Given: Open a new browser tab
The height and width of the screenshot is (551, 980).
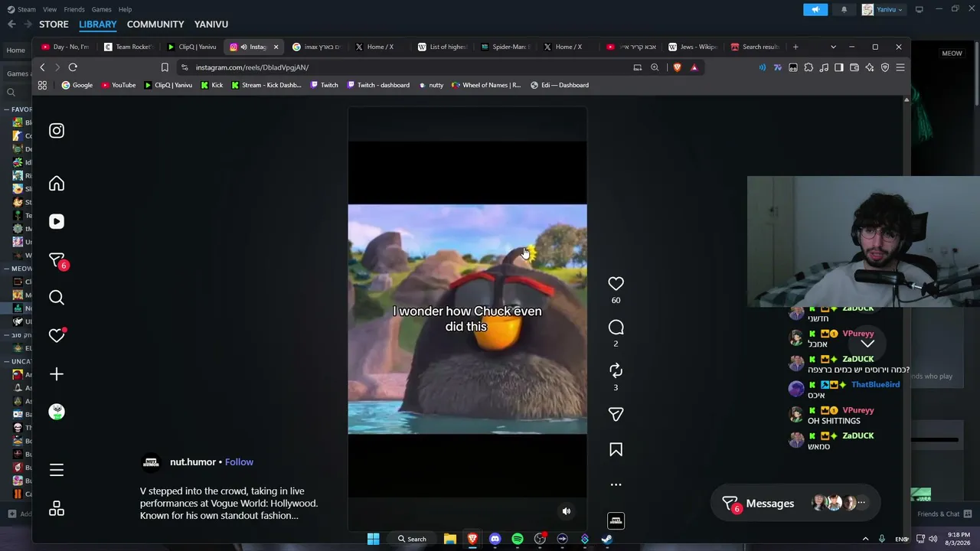Looking at the screenshot, I should (795, 47).
